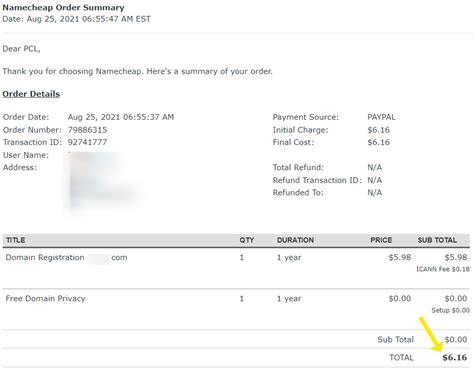Click the Namecheap Order Summary heading
The image size is (474, 368).
point(63,7)
